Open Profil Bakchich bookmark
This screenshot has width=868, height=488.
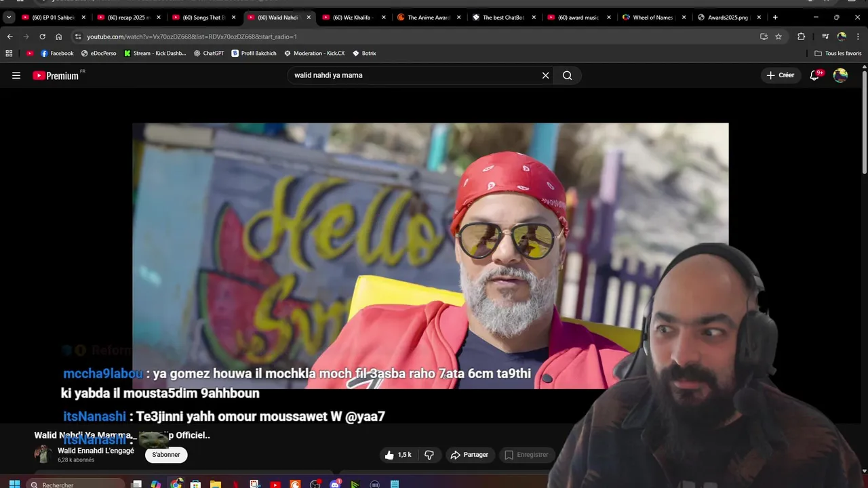tap(254, 53)
